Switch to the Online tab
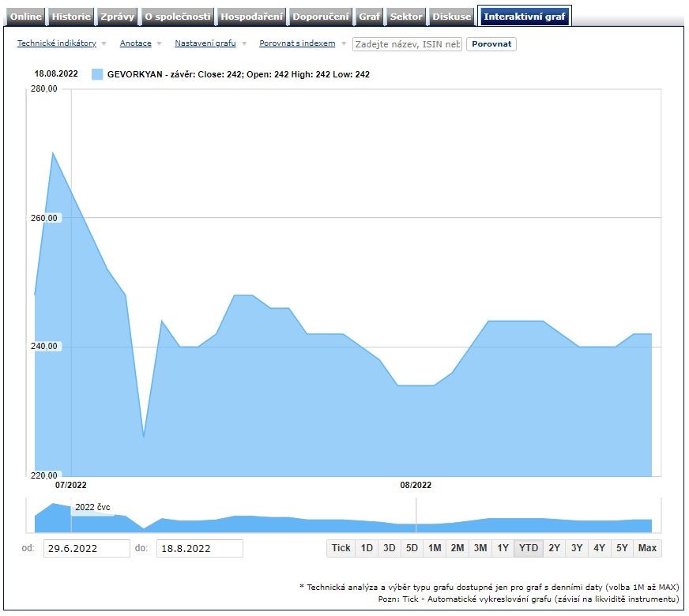 (26, 17)
